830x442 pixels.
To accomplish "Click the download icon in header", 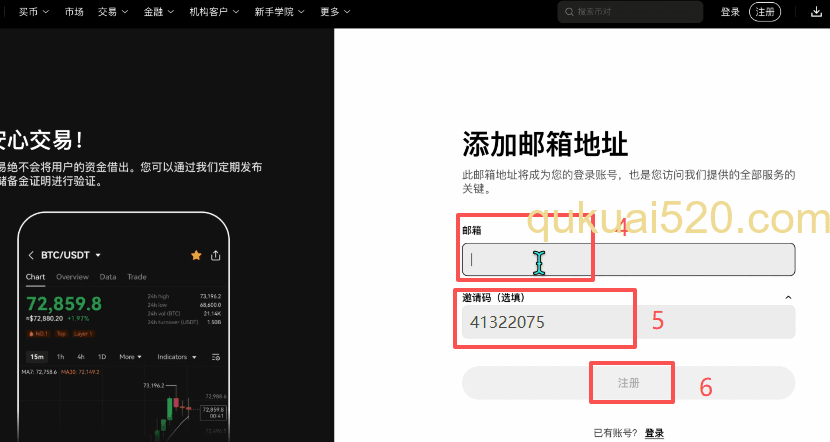I will 816,12.
